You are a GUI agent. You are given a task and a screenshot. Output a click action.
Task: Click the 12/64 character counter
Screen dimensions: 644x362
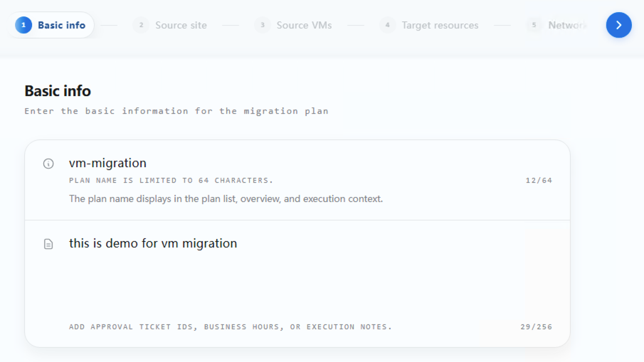pos(539,180)
